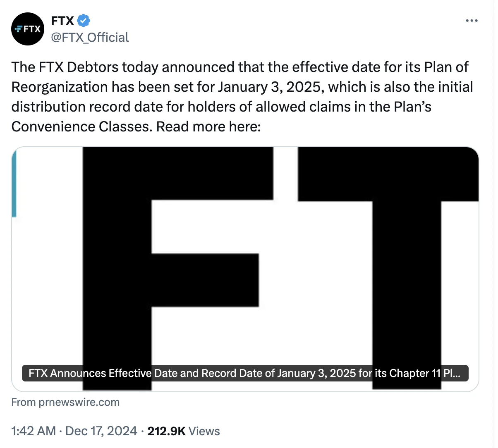Click the FTX Announces Effective Date headline caption
498x448 pixels.
click(245, 373)
